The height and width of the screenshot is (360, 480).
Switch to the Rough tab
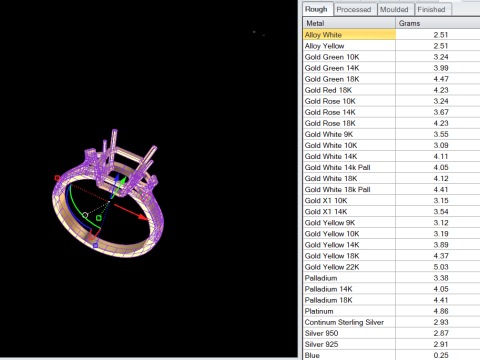(x=317, y=9)
